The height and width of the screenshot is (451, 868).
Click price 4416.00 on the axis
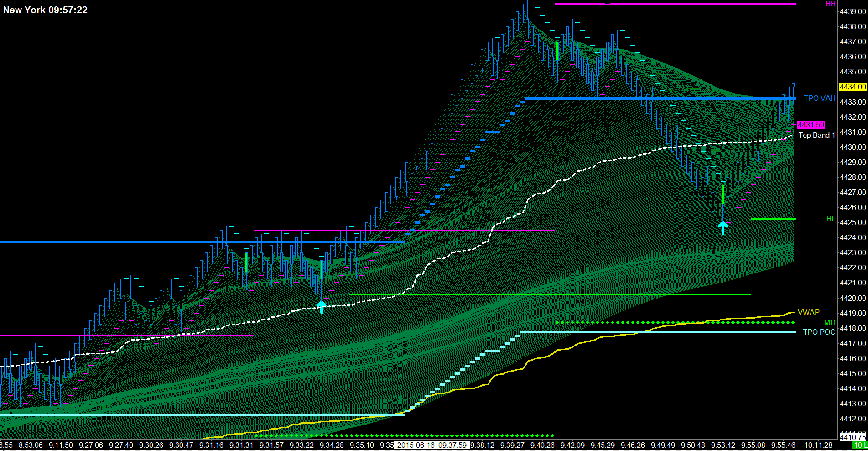852,358
